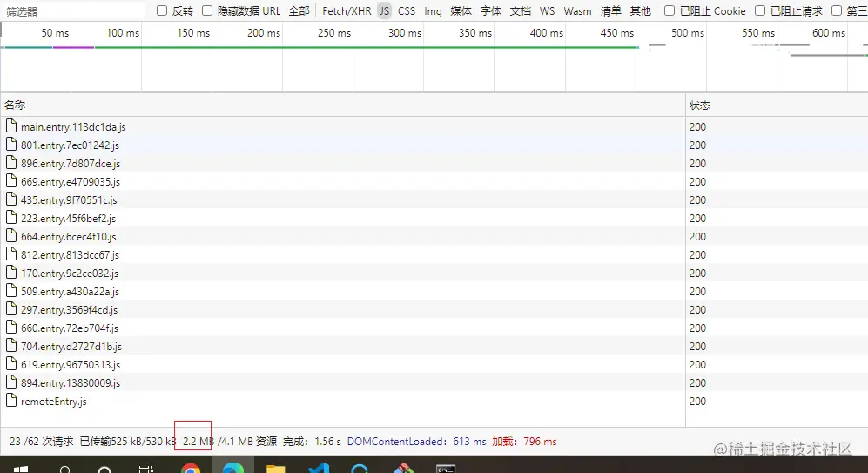The width and height of the screenshot is (868, 473).
Task: Filter requests by Img
Action: click(x=433, y=11)
